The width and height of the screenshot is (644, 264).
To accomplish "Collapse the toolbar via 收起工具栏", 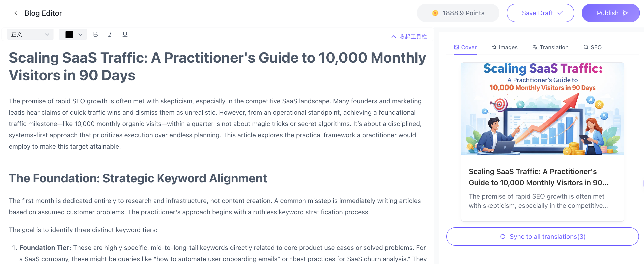I will coord(409,37).
